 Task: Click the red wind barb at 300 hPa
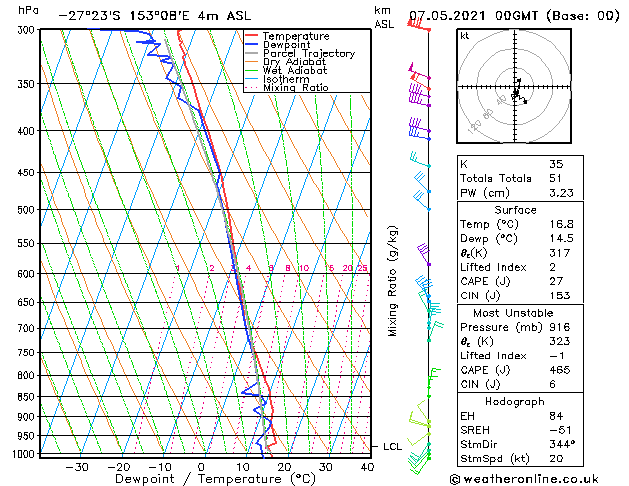[418, 25]
